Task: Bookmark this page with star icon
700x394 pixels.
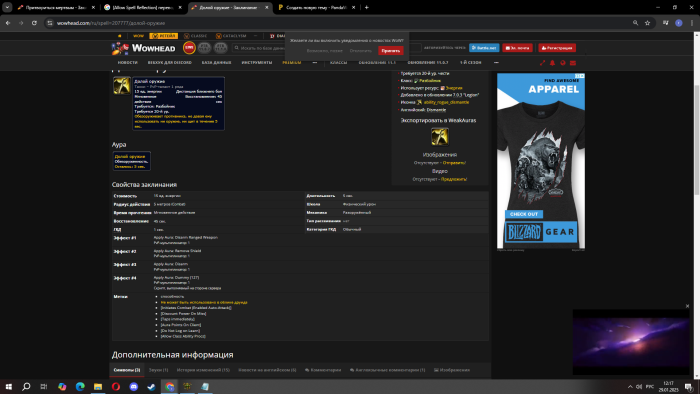Action: coord(647,23)
